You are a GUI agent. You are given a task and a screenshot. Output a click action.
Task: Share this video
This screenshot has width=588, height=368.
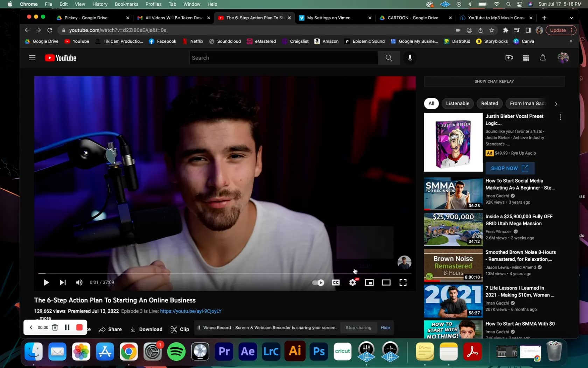click(110, 329)
